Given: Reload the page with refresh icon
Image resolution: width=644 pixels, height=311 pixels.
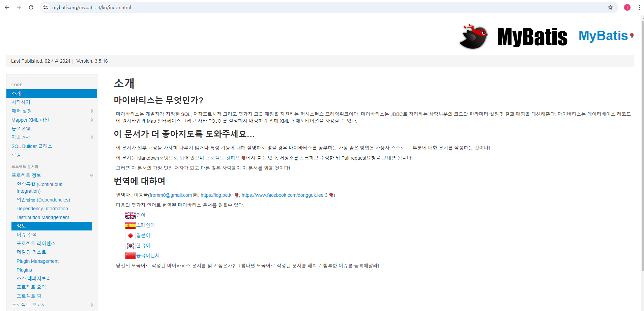Looking at the screenshot, I should pos(31,7).
